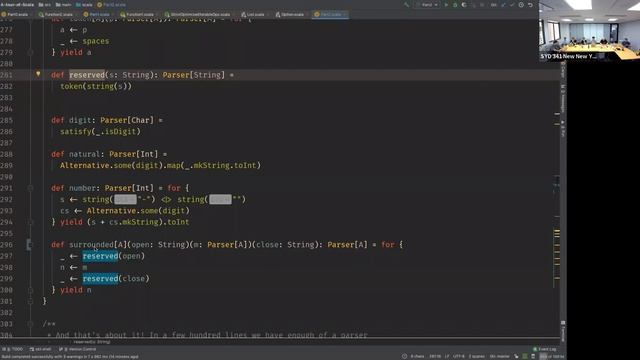Collapse the fold marker at line 294
Image resolution: width=640 pixels, height=360 pixels.
coord(30,222)
